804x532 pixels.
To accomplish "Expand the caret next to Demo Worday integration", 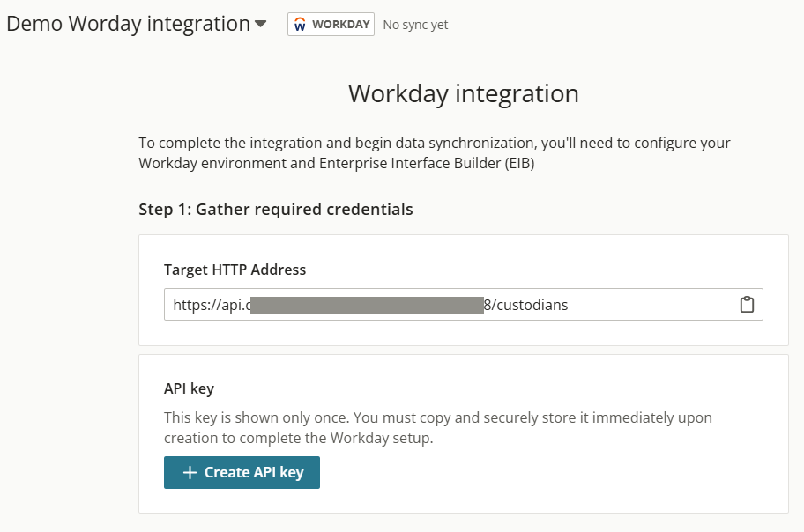I will [260, 25].
